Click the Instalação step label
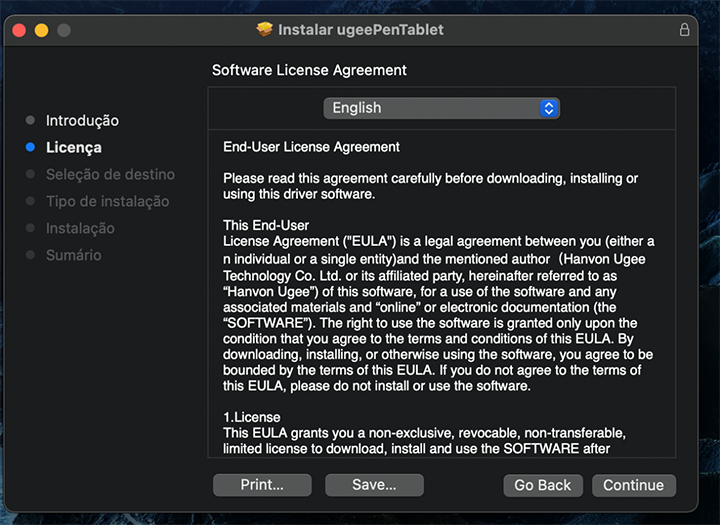Screen dimensions: 720x525 tap(80, 228)
